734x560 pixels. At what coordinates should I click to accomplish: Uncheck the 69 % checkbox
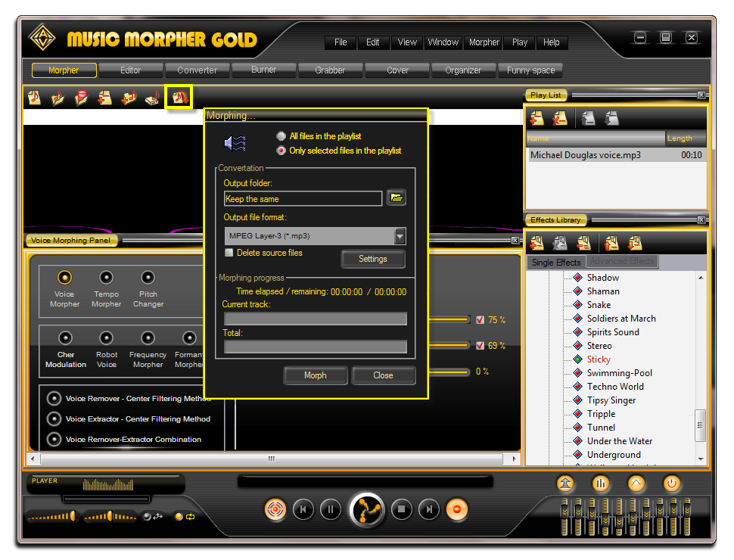click(480, 346)
